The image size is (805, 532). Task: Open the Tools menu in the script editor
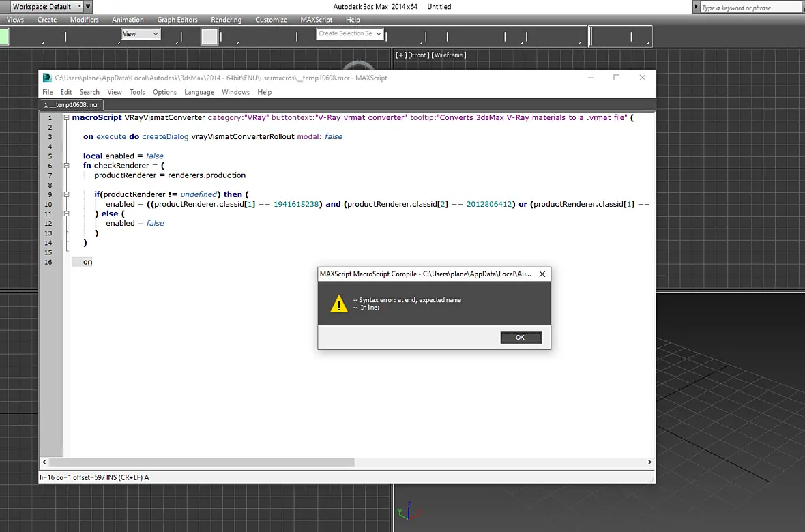pyautogui.click(x=137, y=92)
